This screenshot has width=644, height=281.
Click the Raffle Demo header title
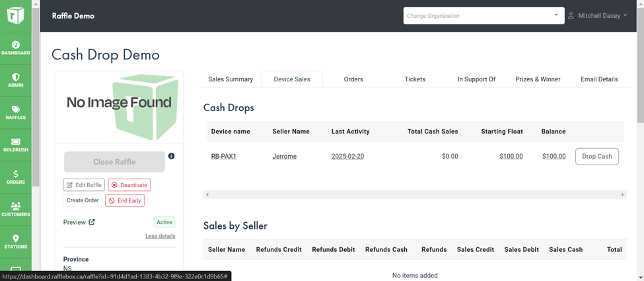click(x=73, y=16)
